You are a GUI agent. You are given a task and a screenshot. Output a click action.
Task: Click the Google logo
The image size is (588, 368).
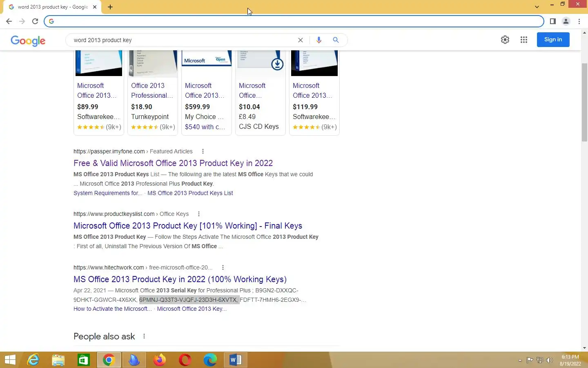[28, 40]
